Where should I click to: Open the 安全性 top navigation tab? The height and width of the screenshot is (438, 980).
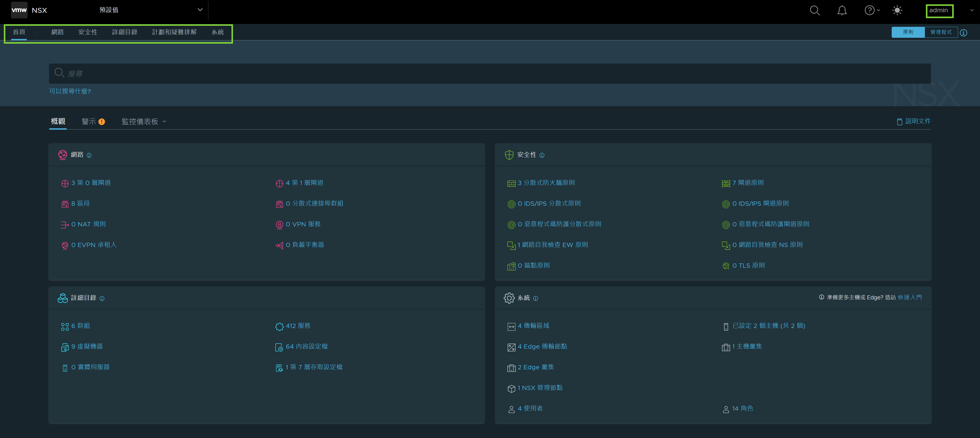[88, 32]
